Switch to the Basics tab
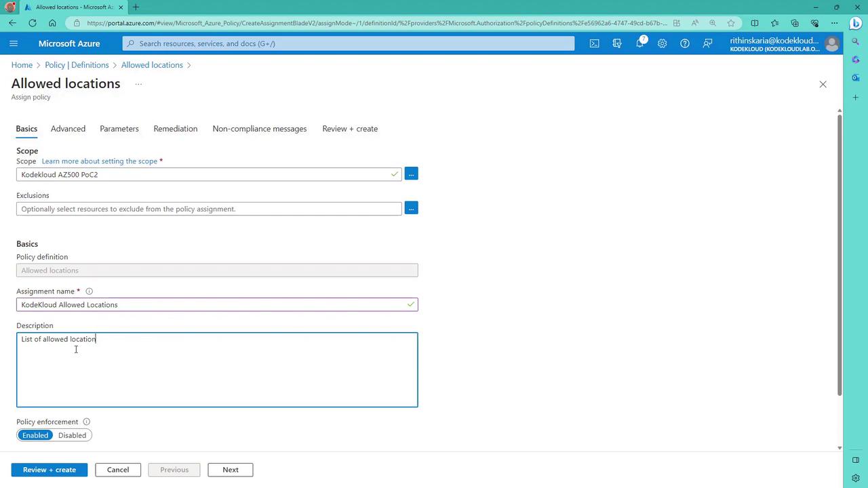Viewport: 868px width, 488px height. pyautogui.click(x=26, y=129)
